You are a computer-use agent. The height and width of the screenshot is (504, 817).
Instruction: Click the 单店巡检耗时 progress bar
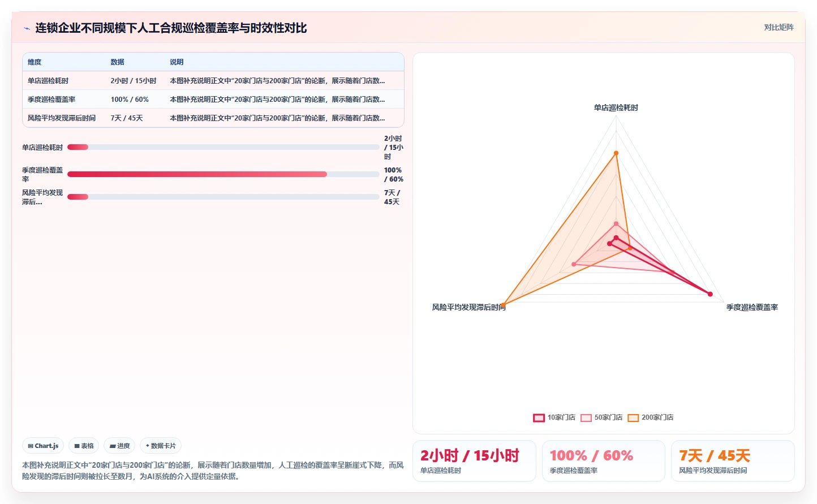pyautogui.click(x=223, y=147)
